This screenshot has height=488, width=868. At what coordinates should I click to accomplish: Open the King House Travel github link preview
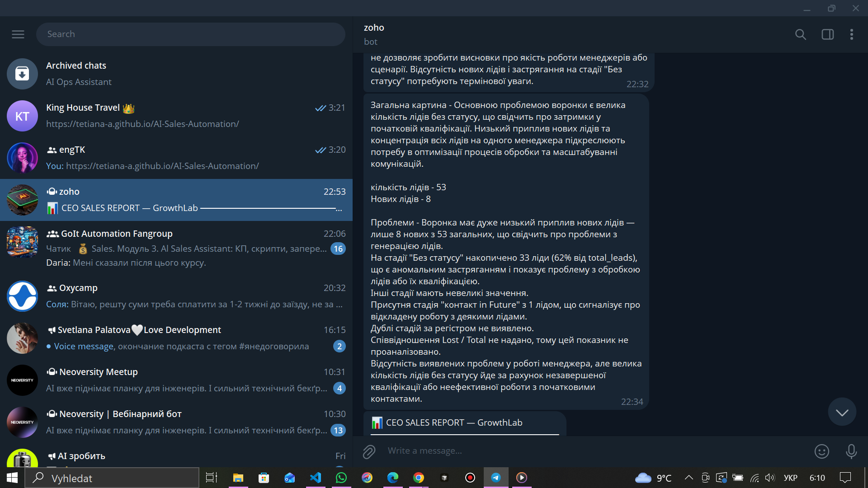pyautogui.click(x=142, y=124)
